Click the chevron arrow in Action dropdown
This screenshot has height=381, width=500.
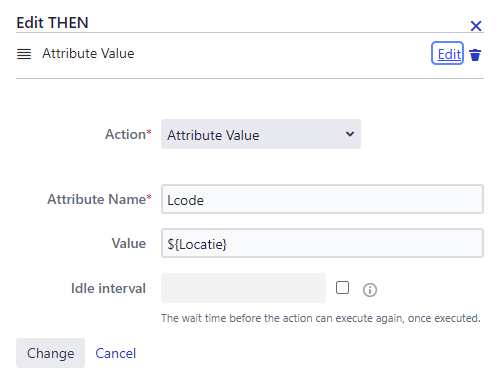(x=350, y=134)
